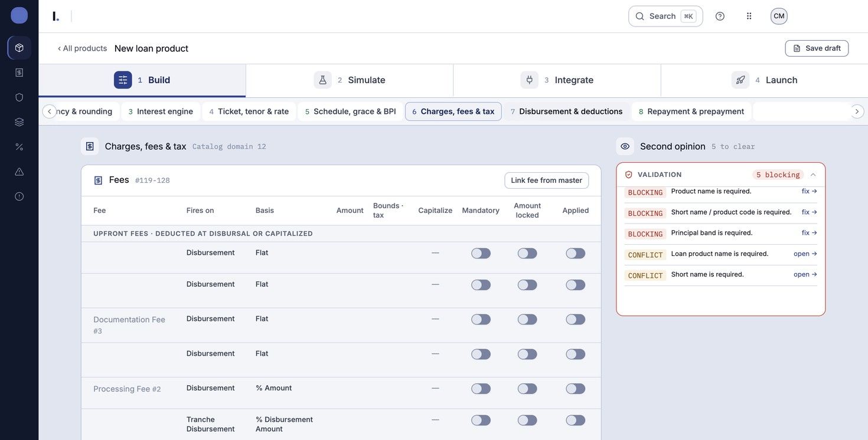Viewport: 868px width, 440px height.
Task: Switch to the Build step tab
Action: [142, 80]
